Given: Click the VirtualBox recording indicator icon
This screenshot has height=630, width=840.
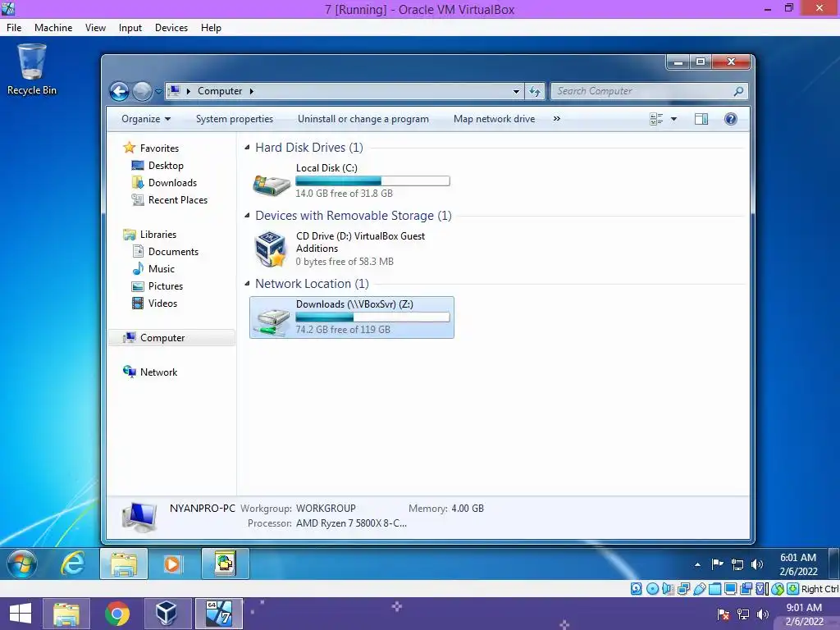Looking at the screenshot, I should pyautogui.click(x=746, y=589).
